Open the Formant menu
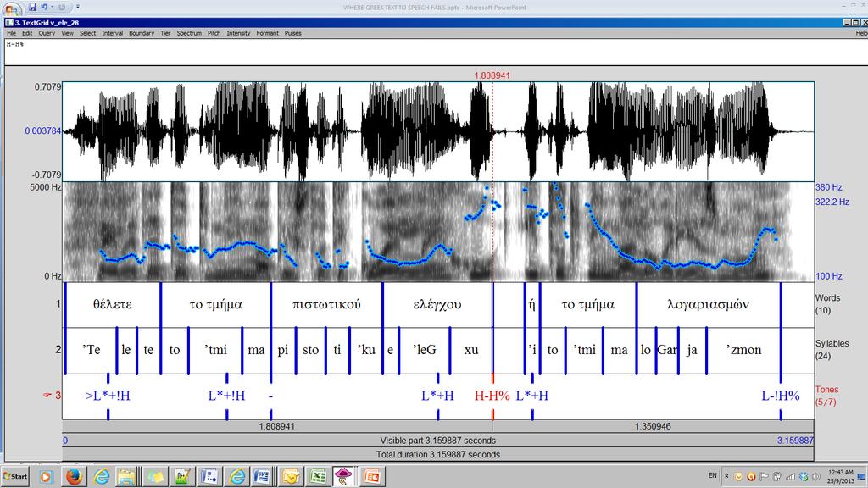Viewport: 868px width, 488px height. tap(267, 33)
